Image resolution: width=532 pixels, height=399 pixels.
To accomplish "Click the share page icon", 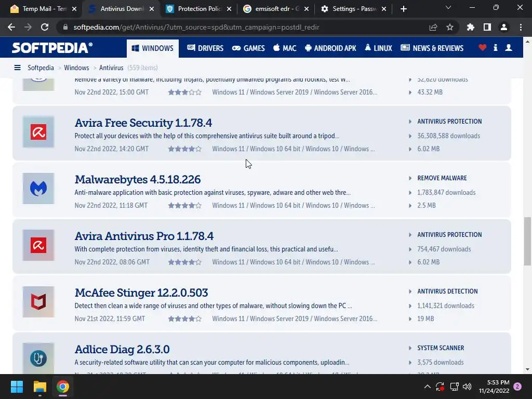I will pos(433,27).
